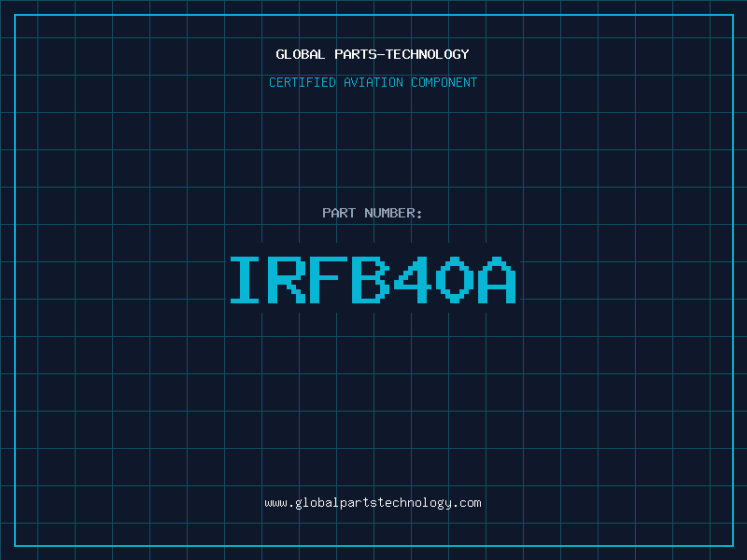Select the CERTIFIED AVIATION COMPONENT subtitle

[x=373, y=82]
